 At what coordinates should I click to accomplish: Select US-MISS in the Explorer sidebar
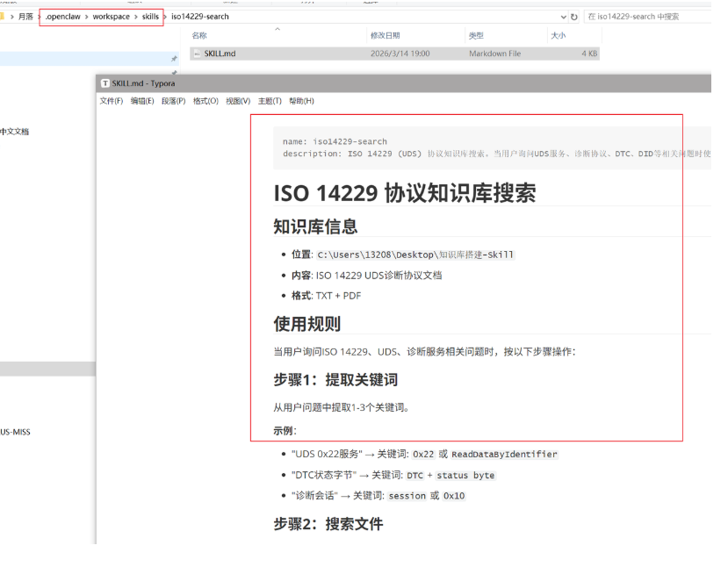[x=15, y=432]
